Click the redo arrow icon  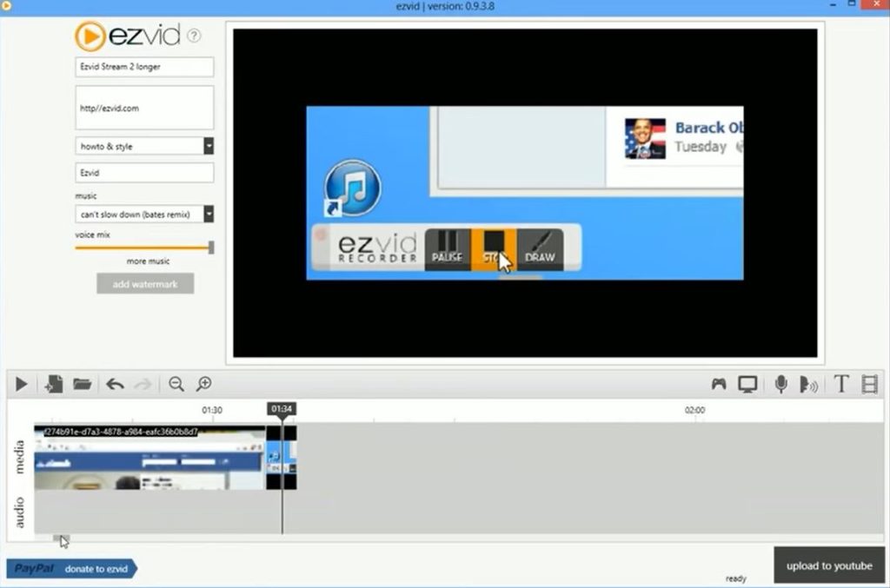[143, 384]
